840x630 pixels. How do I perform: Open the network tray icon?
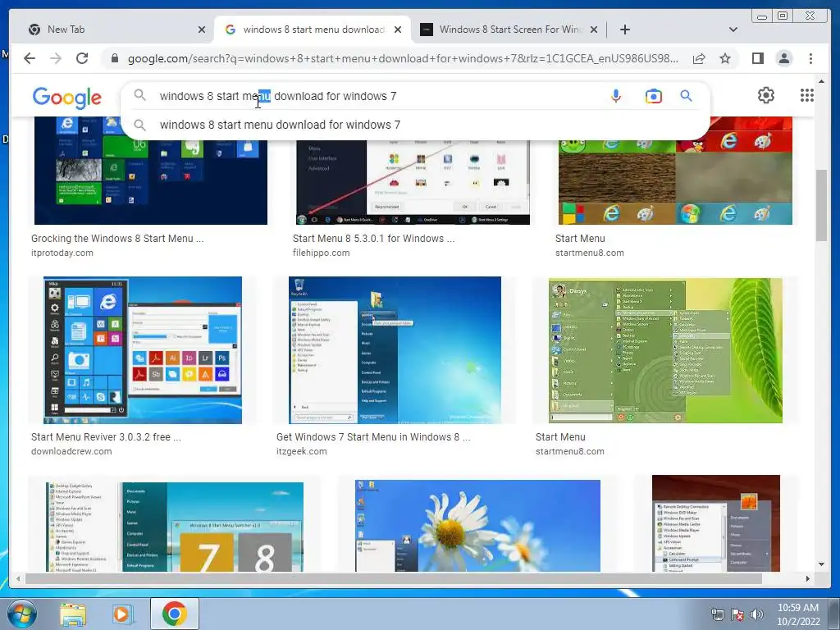pyautogui.click(x=717, y=614)
